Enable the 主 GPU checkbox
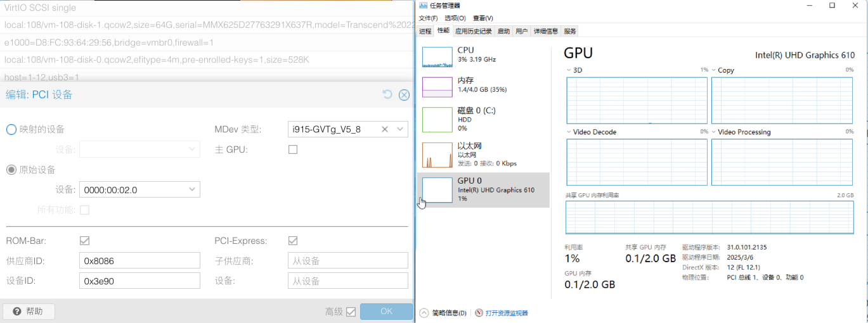Image resolution: width=868 pixels, height=323 pixels. click(293, 149)
